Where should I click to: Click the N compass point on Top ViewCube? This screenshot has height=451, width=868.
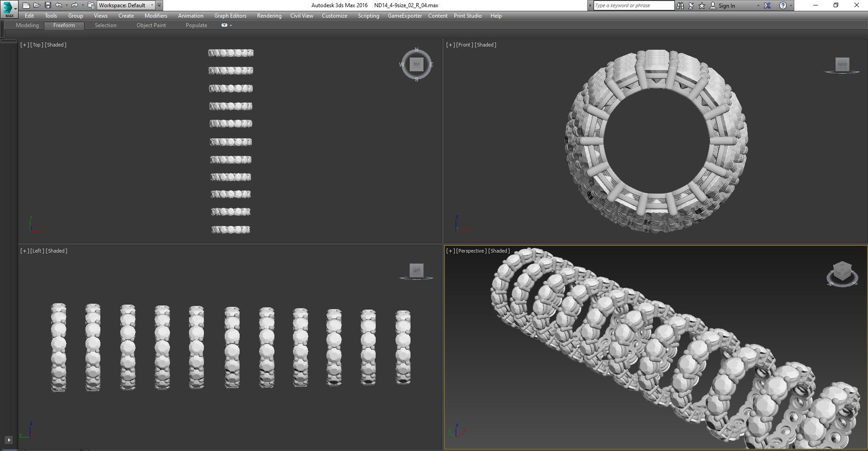(416, 50)
